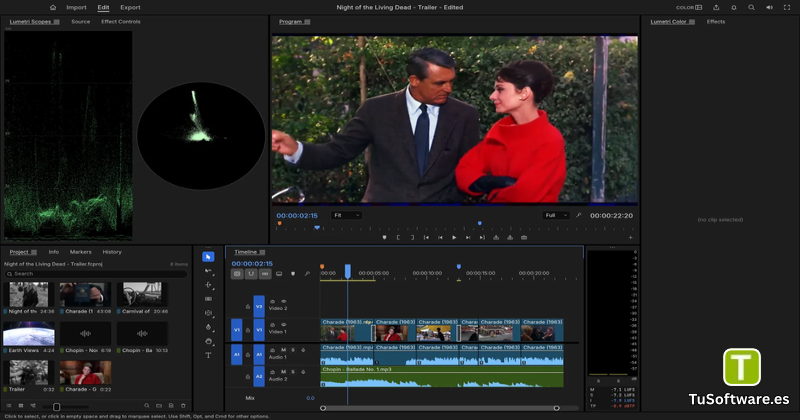Mute the Audio 1 track
Image resolution: width=800 pixels, height=420 pixels.
(283, 350)
